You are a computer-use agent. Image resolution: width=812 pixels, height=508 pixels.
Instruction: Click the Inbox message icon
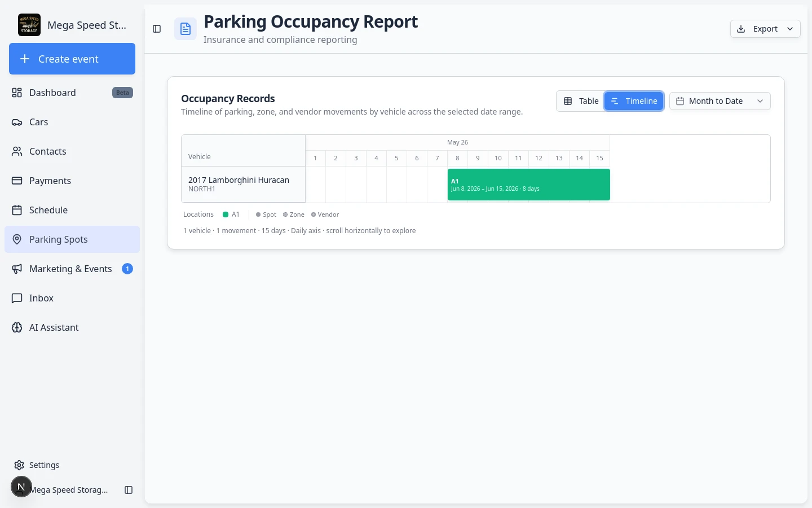click(17, 298)
